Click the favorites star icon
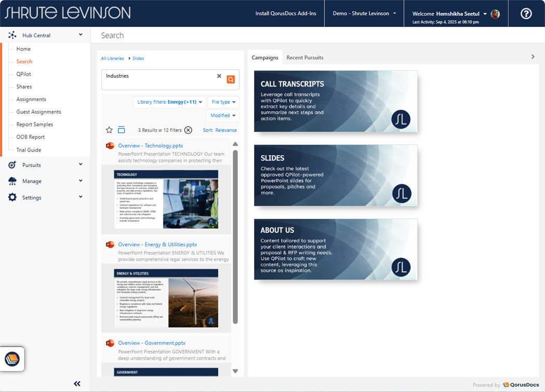The image size is (545, 392). click(x=109, y=130)
